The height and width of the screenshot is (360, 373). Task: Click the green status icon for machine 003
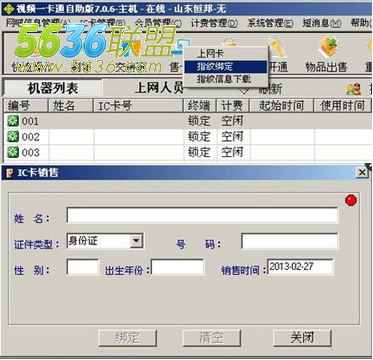coord(13,152)
